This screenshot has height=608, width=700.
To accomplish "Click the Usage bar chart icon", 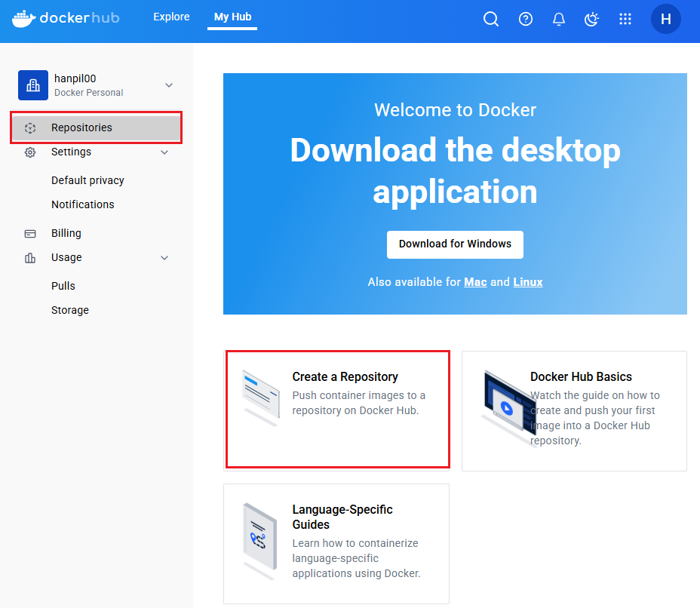I will click(x=30, y=258).
